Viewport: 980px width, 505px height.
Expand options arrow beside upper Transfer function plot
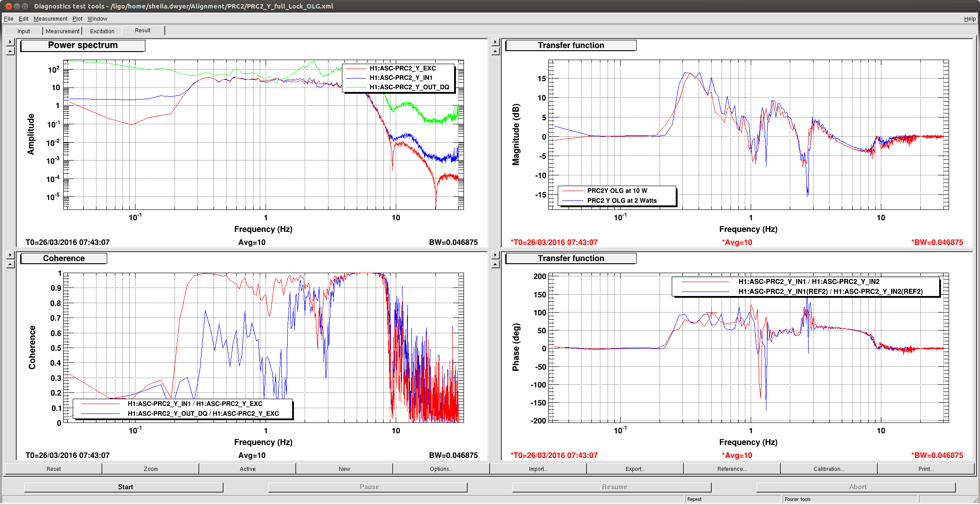coord(495,42)
